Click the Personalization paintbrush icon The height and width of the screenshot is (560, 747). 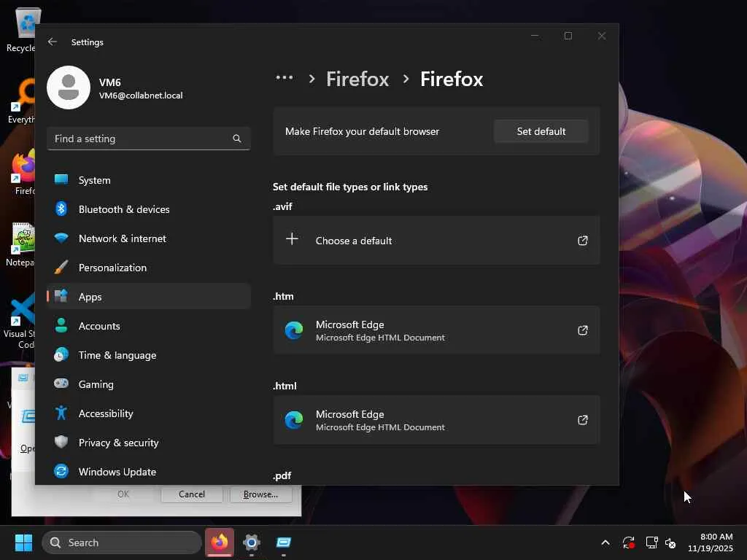coord(61,267)
